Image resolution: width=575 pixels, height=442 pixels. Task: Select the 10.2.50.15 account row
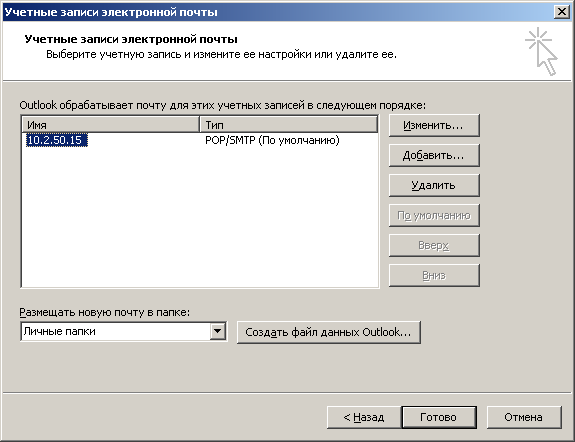(x=200, y=140)
